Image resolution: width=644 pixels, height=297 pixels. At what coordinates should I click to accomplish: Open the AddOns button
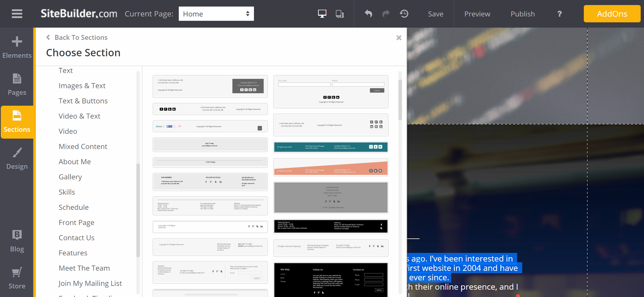click(612, 14)
